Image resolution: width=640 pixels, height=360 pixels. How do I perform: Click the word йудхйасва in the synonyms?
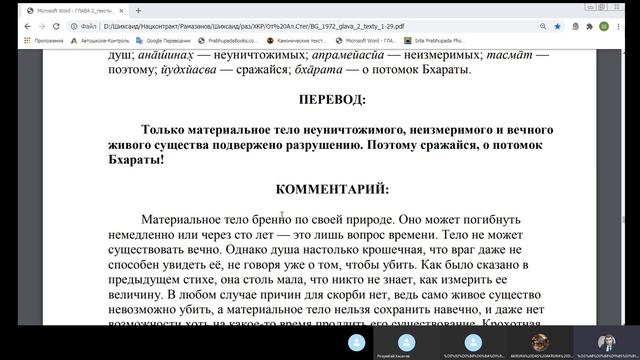tap(189, 70)
